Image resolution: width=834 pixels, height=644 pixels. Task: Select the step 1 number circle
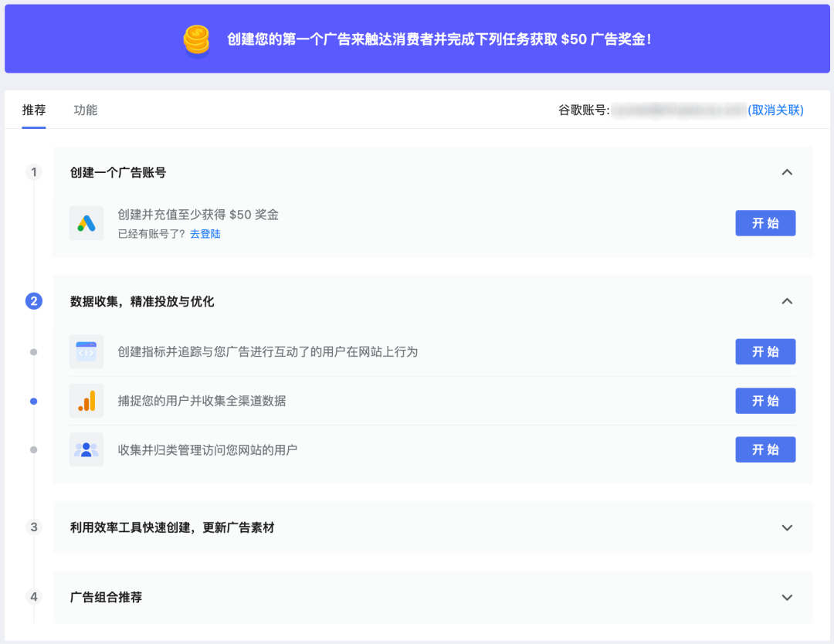click(x=34, y=172)
